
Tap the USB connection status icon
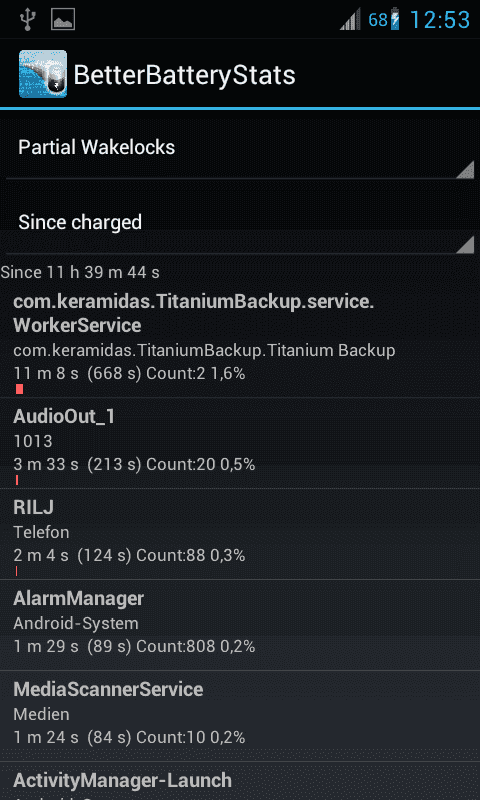coord(27,19)
